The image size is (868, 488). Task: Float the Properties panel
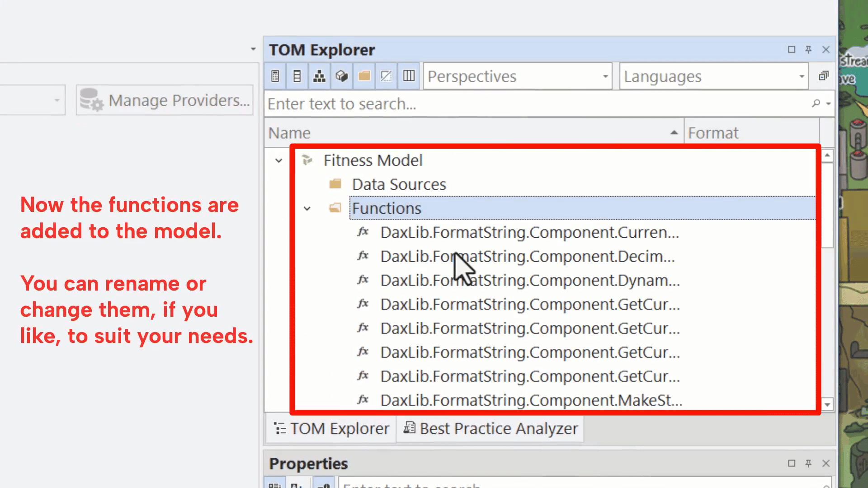[x=792, y=463]
